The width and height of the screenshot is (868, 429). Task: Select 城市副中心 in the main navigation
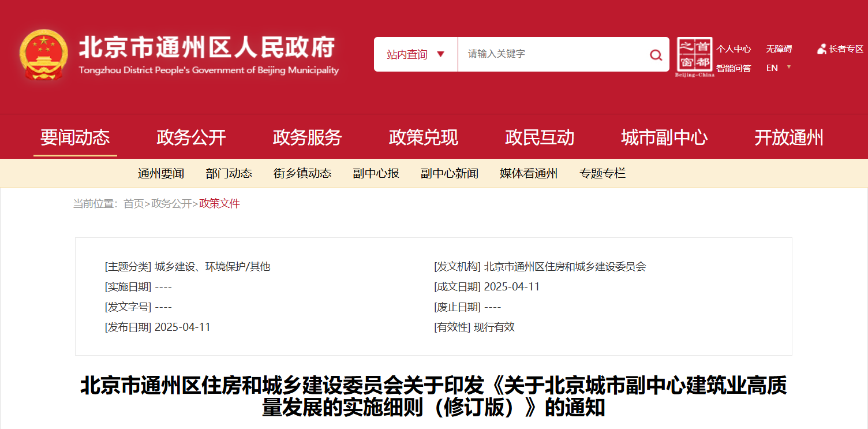(664, 138)
